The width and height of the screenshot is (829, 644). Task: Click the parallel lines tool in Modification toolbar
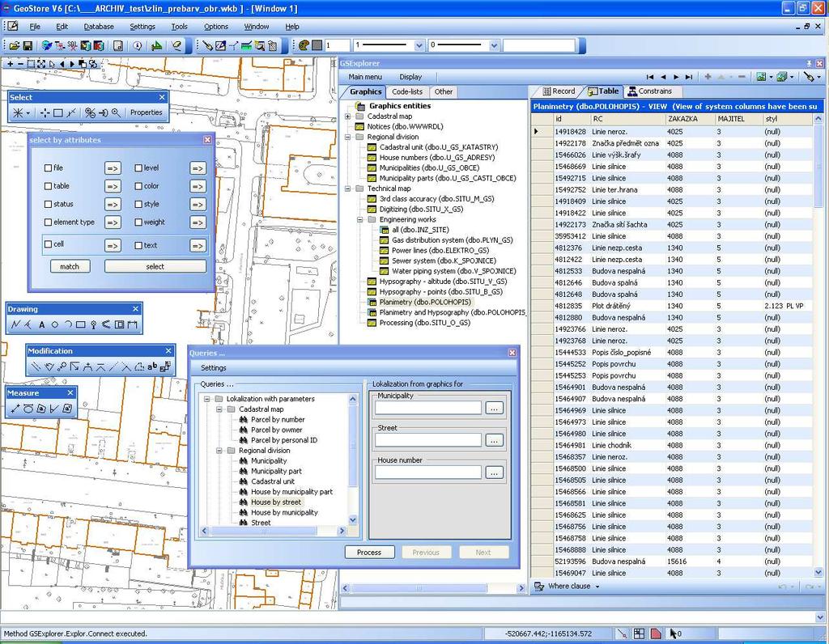pyautogui.click(x=36, y=366)
